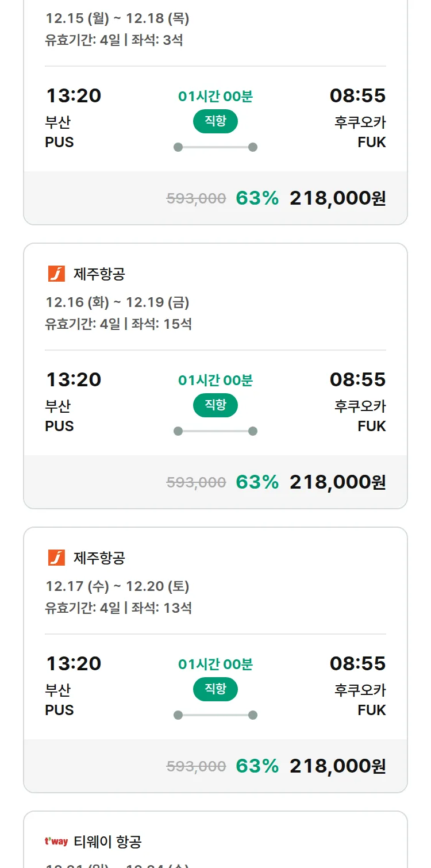
Task: Click the 제주항공 name on the 12.16 card
Action: (99, 274)
